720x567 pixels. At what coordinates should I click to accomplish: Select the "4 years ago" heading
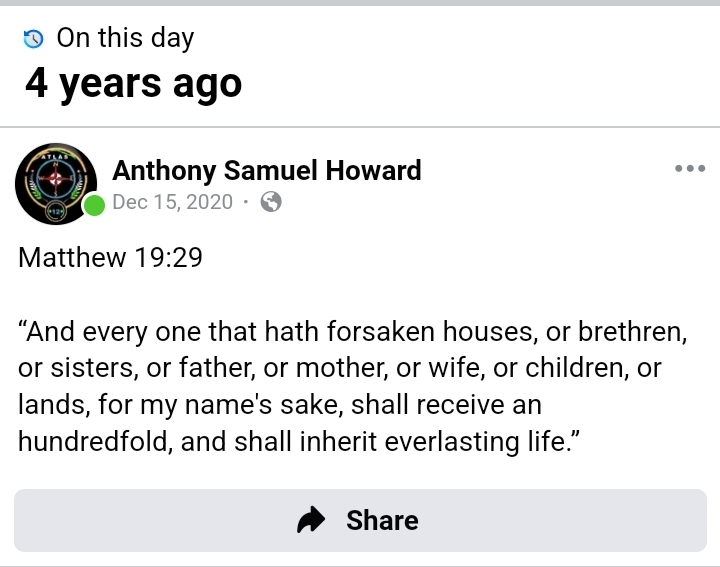[133, 84]
